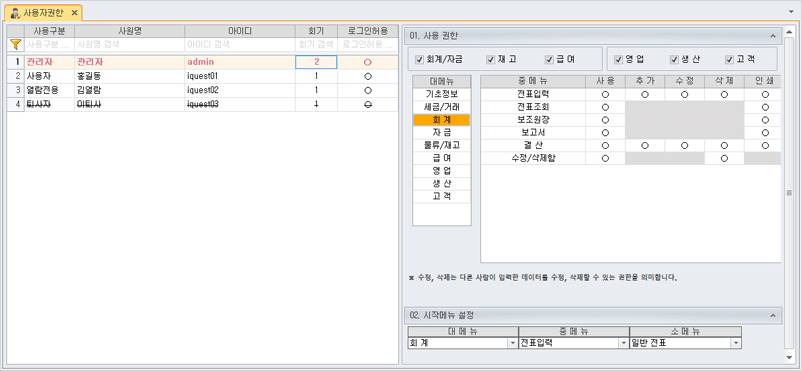The height and width of the screenshot is (371, 802).
Task: Select 자금 in 대메뉴 list
Action: (x=442, y=133)
